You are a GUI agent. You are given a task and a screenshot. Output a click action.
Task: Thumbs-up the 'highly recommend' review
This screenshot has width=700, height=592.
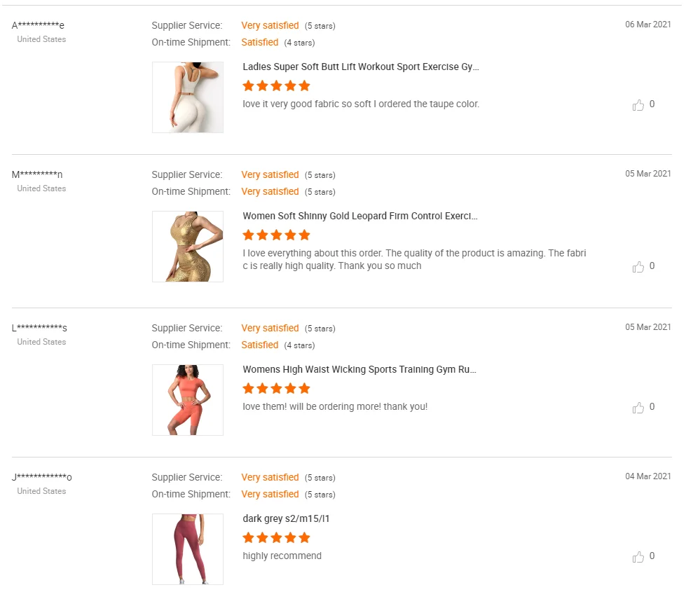[638, 557]
